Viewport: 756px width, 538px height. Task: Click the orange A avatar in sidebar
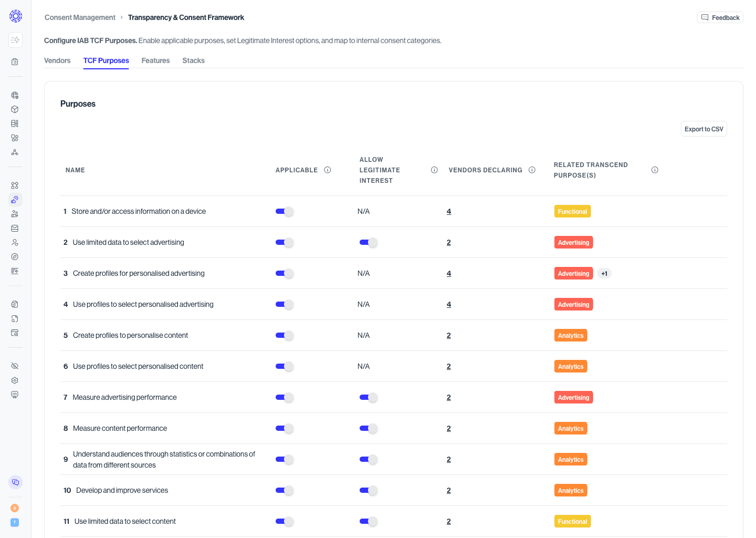[x=15, y=508]
